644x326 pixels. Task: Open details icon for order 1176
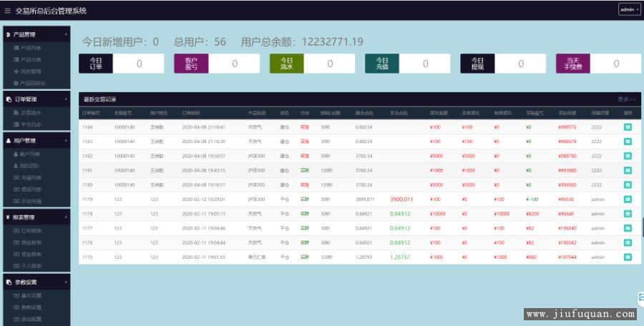pos(628,242)
